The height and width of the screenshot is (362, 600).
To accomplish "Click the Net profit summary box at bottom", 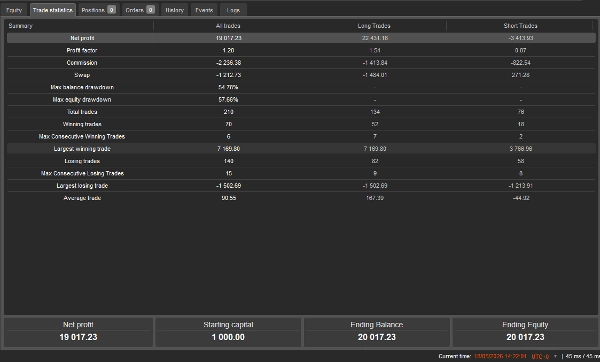I will coord(78,332).
